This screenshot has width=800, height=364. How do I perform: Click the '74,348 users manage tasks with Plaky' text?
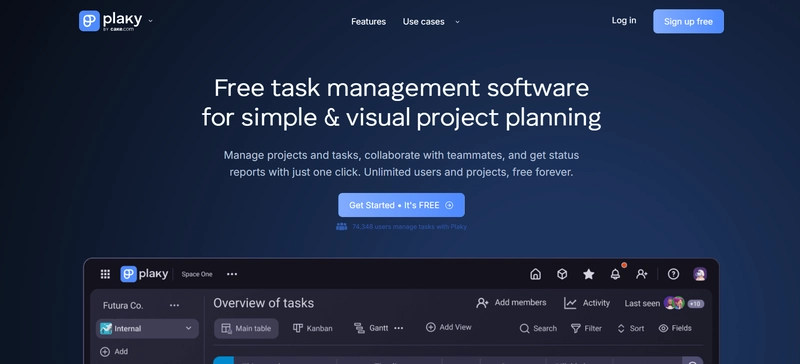point(409,227)
